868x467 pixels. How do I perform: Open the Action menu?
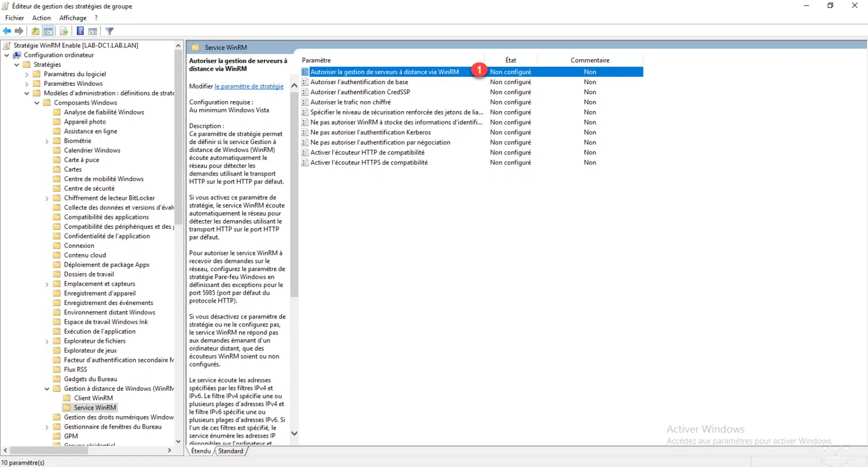pyautogui.click(x=41, y=18)
